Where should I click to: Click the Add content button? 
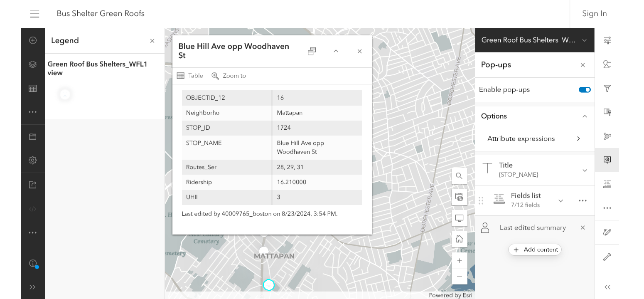pyautogui.click(x=535, y=250)
